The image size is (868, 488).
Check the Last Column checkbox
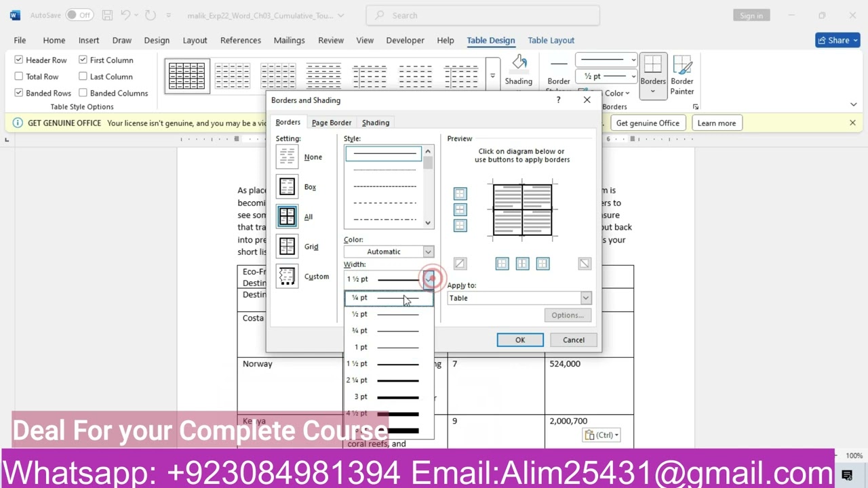83,77
